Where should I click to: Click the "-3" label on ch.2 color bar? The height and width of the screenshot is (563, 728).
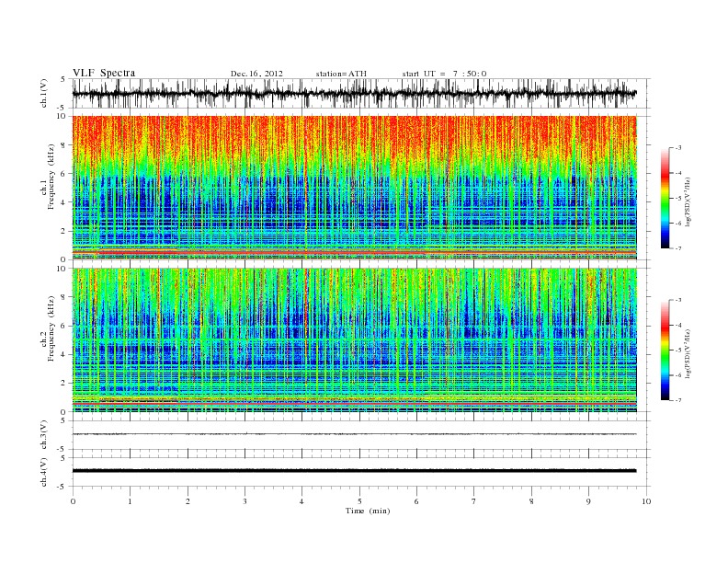(x=678, y=300)
